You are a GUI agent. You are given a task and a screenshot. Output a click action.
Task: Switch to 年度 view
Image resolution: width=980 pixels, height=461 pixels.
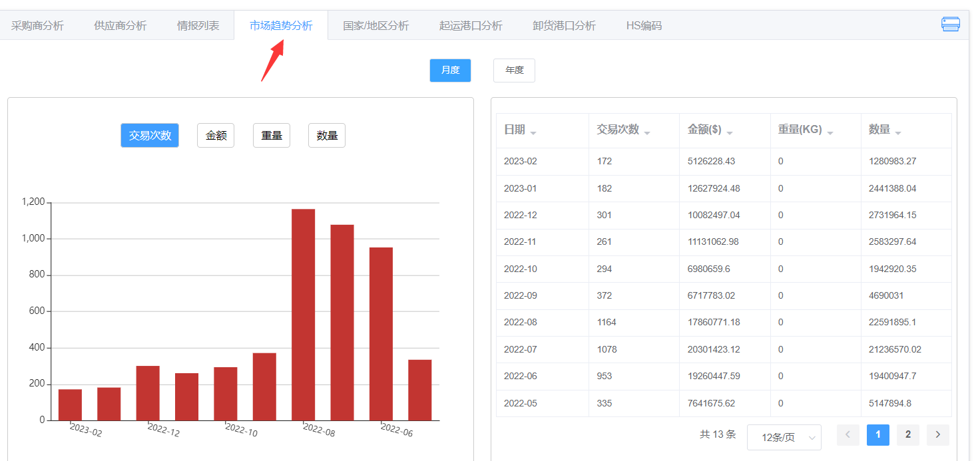tap(514, 71)
